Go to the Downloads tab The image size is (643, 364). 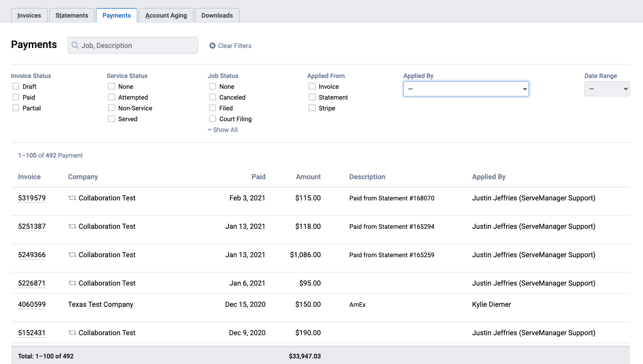[x=217, y=16]
